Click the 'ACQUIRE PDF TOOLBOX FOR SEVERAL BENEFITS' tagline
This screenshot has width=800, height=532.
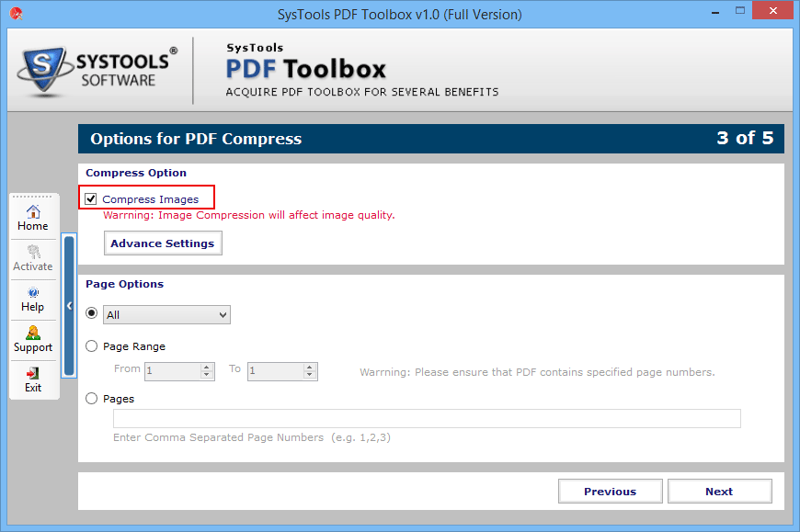(362, 92)
